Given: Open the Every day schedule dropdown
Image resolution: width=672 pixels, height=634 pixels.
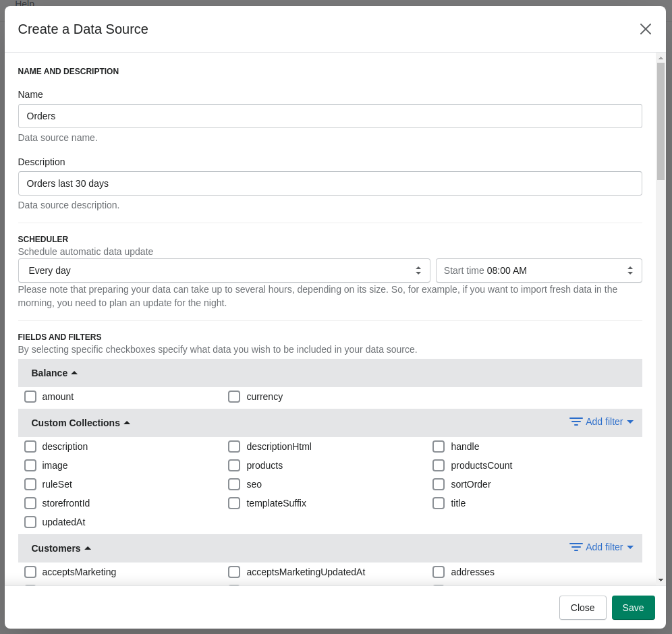Looking at the screenshot, I should pos(224,270).
